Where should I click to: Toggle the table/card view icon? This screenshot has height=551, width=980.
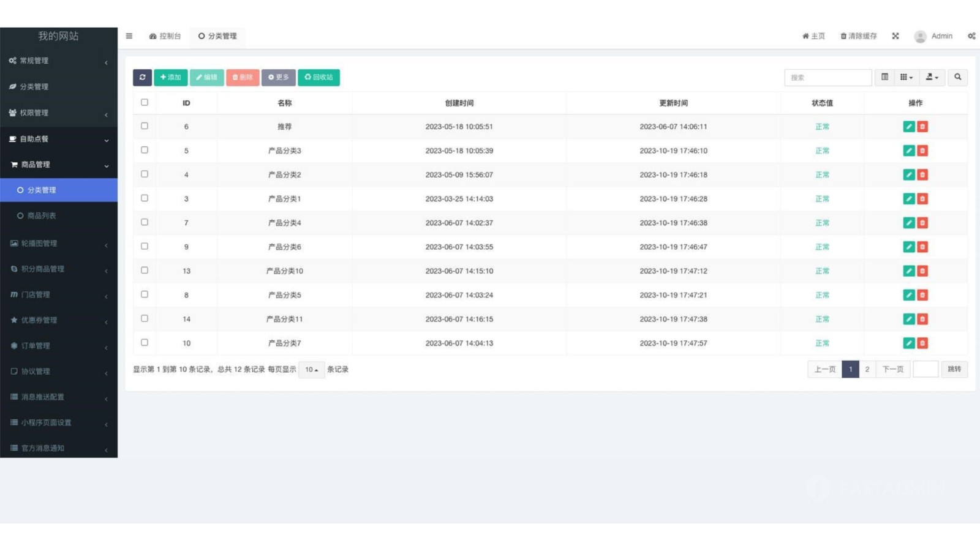pos(884,77)
